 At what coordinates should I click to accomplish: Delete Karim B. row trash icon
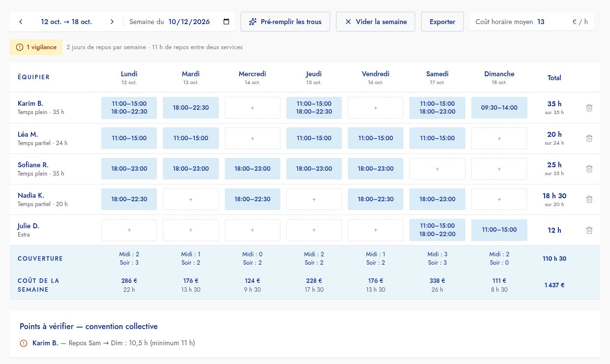[589, 108]
